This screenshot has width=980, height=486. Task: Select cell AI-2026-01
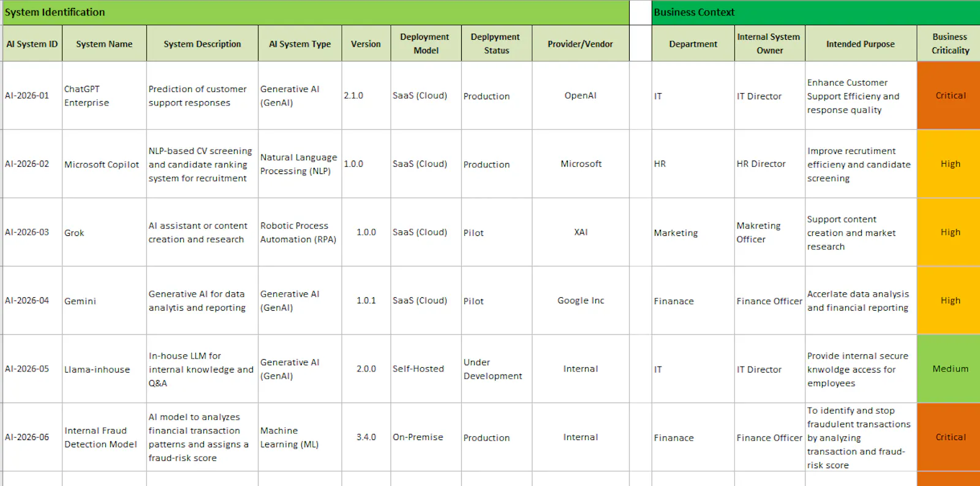tap(32, 96)
